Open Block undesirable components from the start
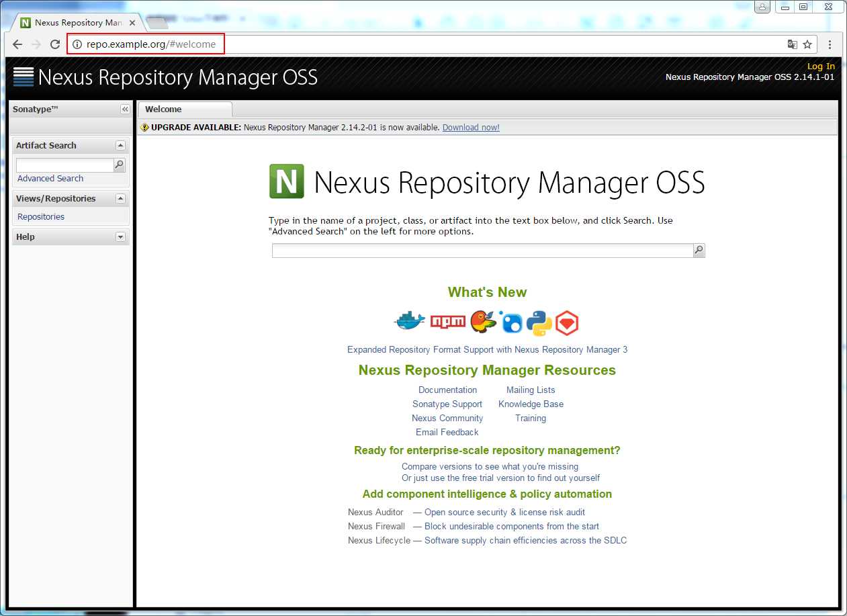The width and height of the screenshot is (847, 616). (x=512, y=526)
